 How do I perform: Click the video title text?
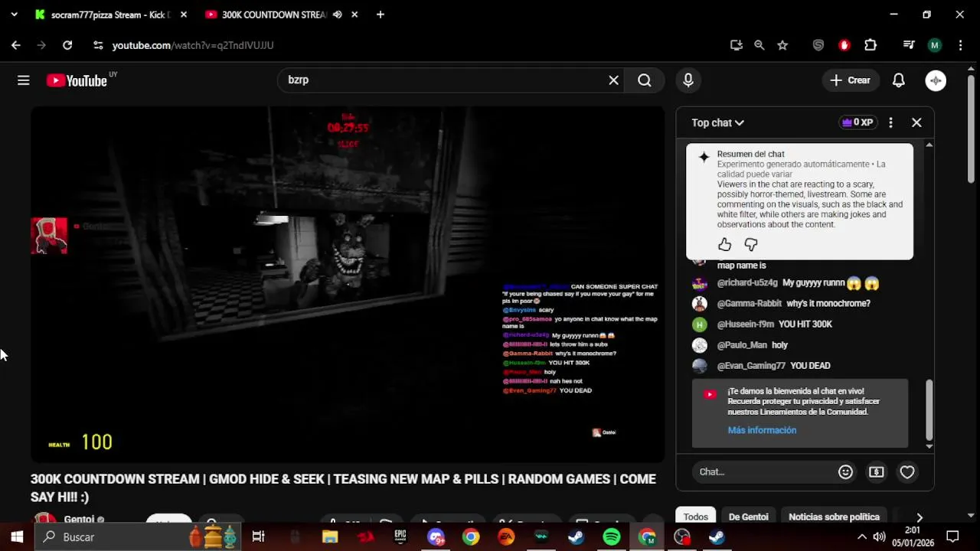pyautogui.click(x=343, y=487)
